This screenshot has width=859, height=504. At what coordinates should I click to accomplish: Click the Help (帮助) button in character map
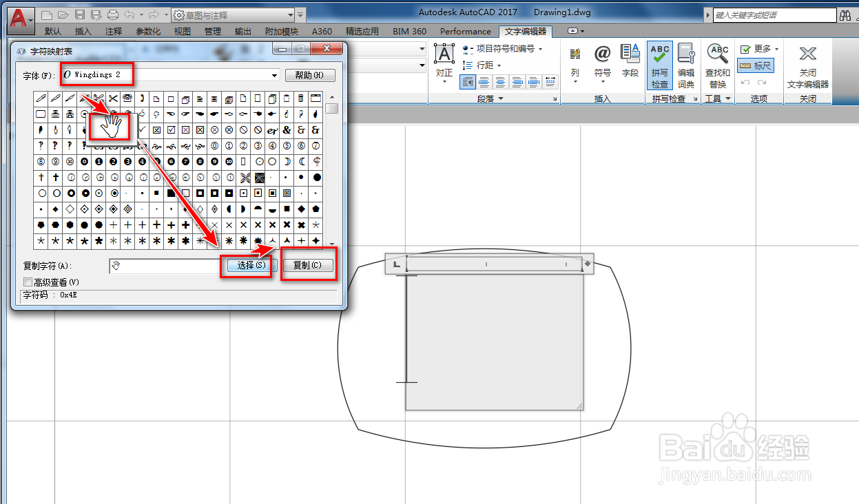[x=309, y=75]
